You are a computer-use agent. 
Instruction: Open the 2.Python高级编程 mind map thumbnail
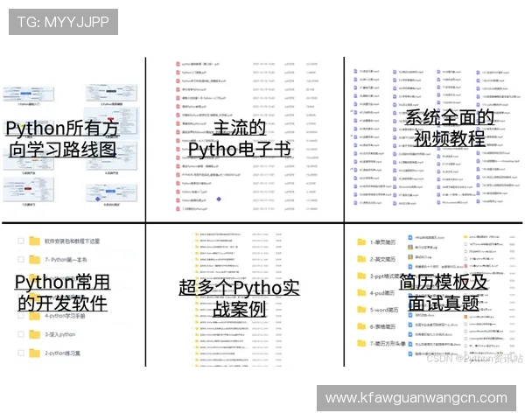[111, 93]
